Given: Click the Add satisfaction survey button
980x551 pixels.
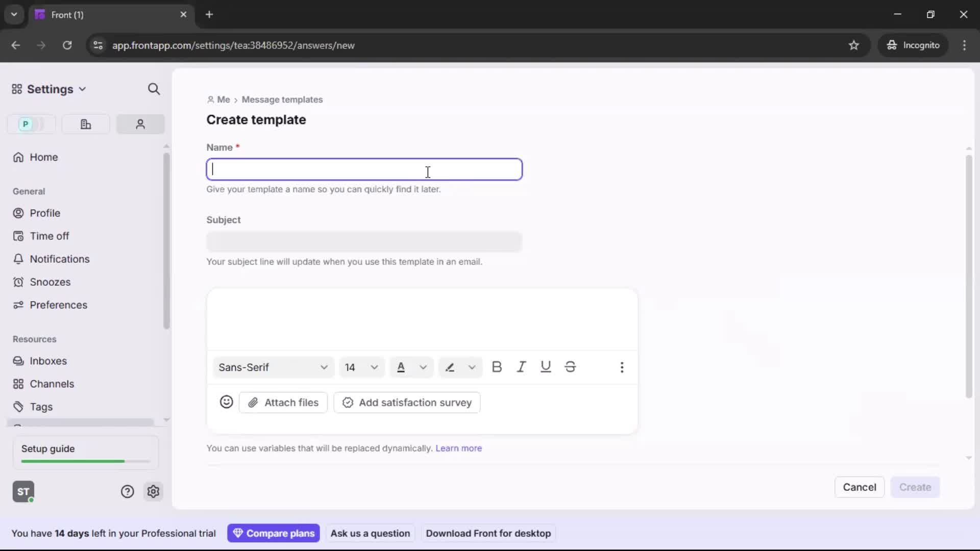Looking at the screenshot, I should (x=406, y=403).
